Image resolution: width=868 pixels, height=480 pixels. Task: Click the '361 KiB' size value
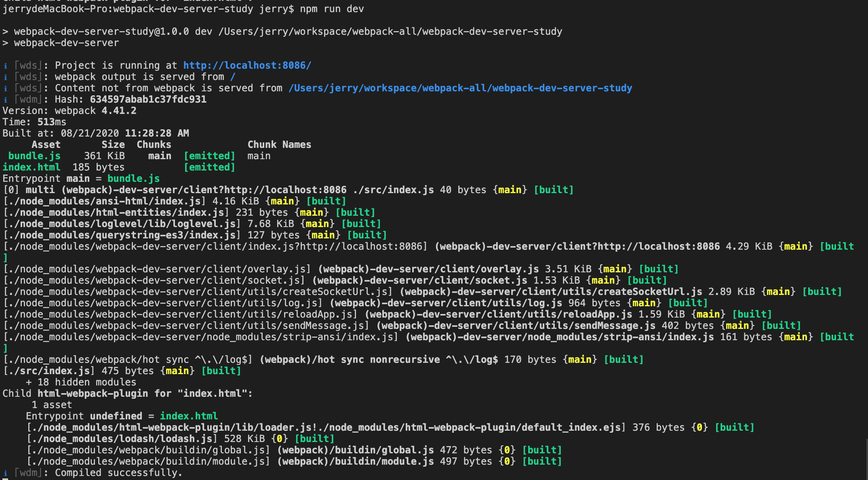[104, 156]
